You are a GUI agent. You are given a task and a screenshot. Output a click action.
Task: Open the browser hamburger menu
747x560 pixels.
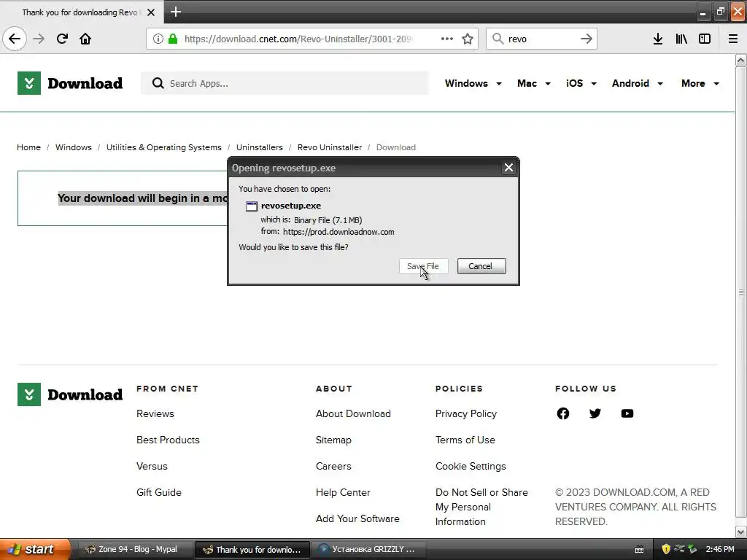click(733, 39)
